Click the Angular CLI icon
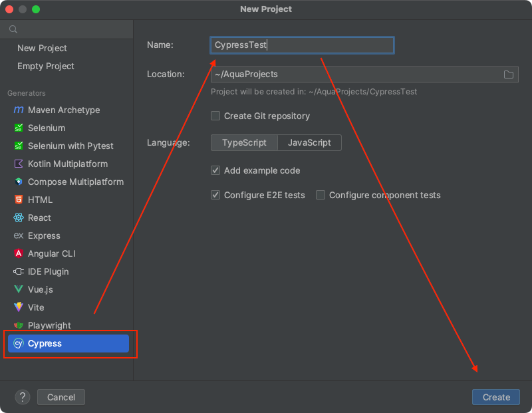The height and width of the screenshot is (413, 532). 19,253
